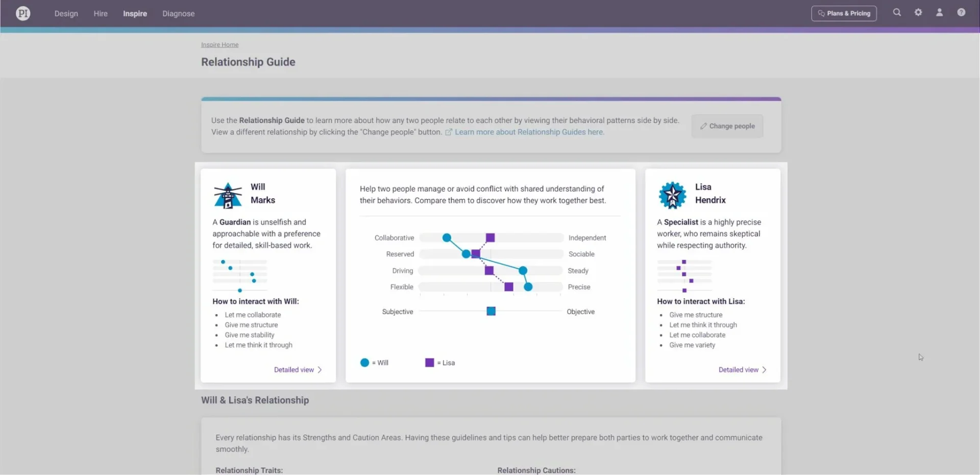Open the search magnifier icon
980x475 pixels.
[897, 13]
